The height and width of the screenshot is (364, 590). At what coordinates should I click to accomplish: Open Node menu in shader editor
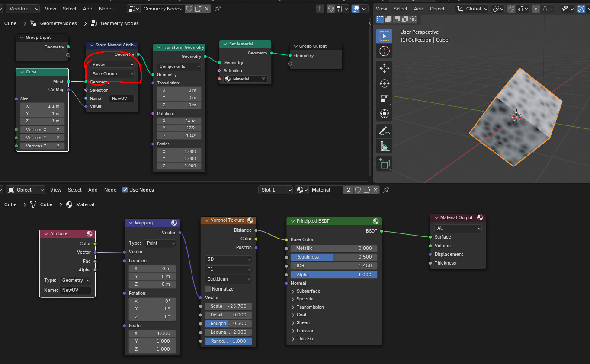coord(110,190)
